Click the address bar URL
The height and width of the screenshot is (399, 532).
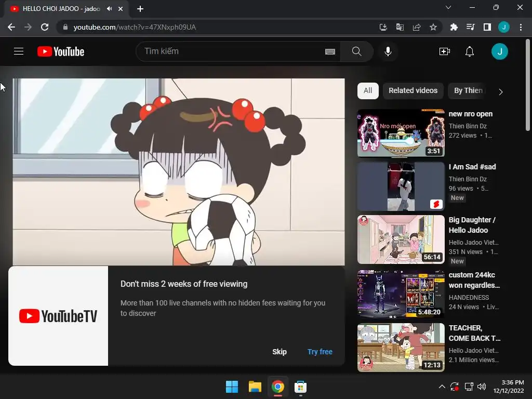(x=135, y=27)
